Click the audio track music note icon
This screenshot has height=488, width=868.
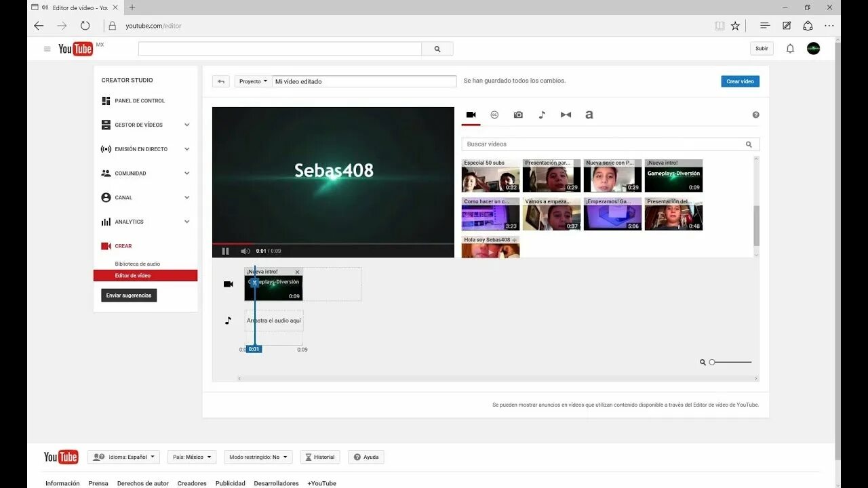coord(228,320)
